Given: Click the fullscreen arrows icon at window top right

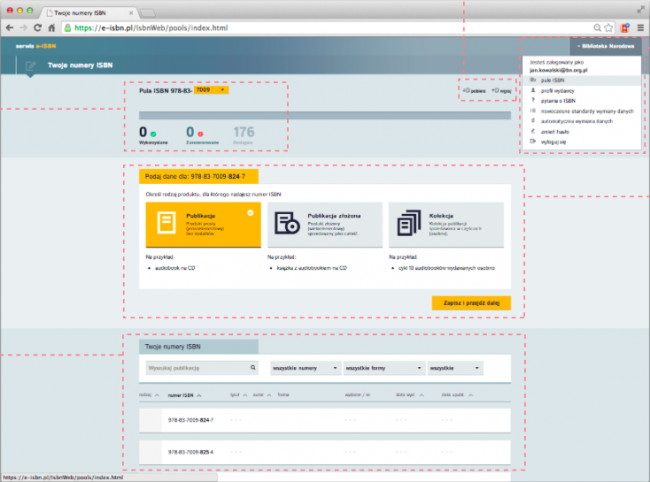Looking at the screenshot, I should pos(641,10).
